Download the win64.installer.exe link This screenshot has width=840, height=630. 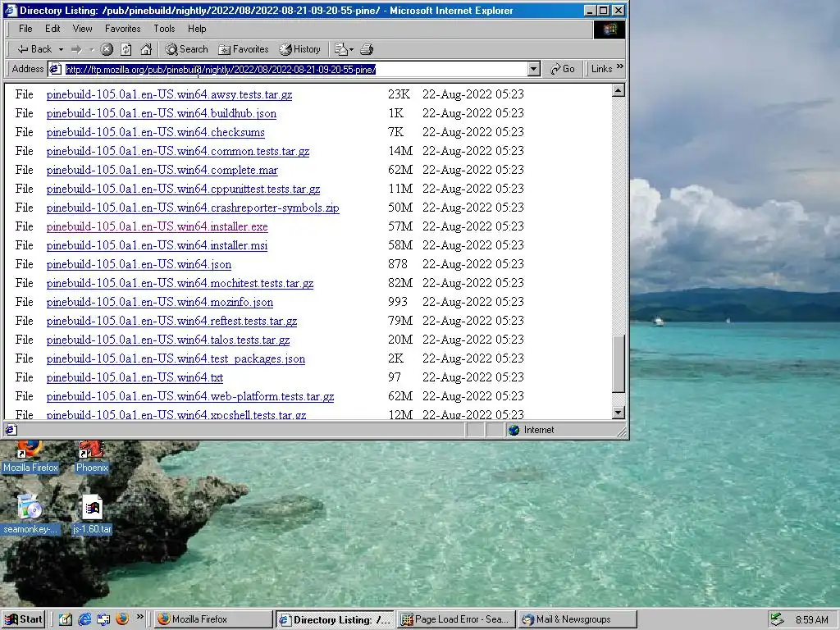coord(157,226)
